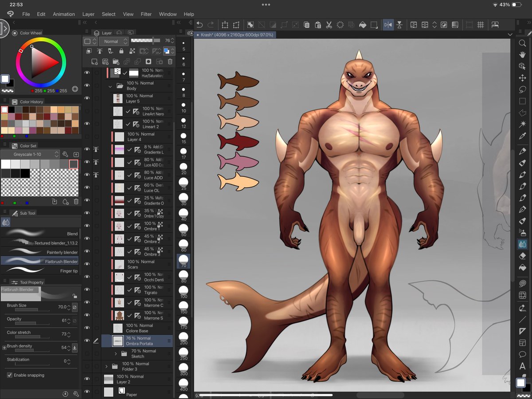Image resolution: width=532 pixels, height=399 pixels.
Task: Select brush size 25 preset
Action: [184, 184]
